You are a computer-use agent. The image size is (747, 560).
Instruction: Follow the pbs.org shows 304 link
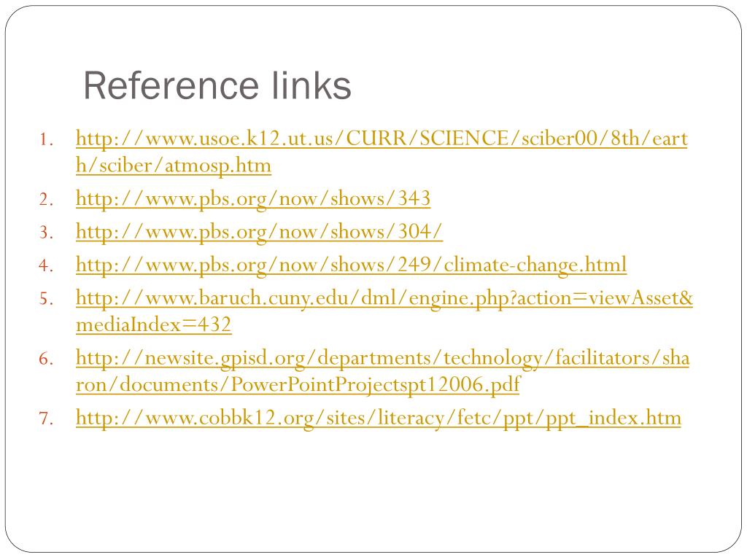coord(259,233)
